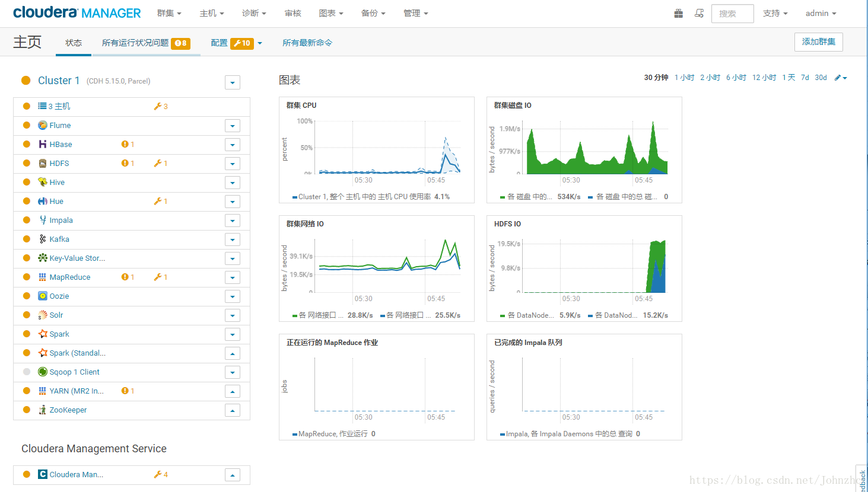Open the 主机 menu
This screenshot has width=868, height=492.
212,13
